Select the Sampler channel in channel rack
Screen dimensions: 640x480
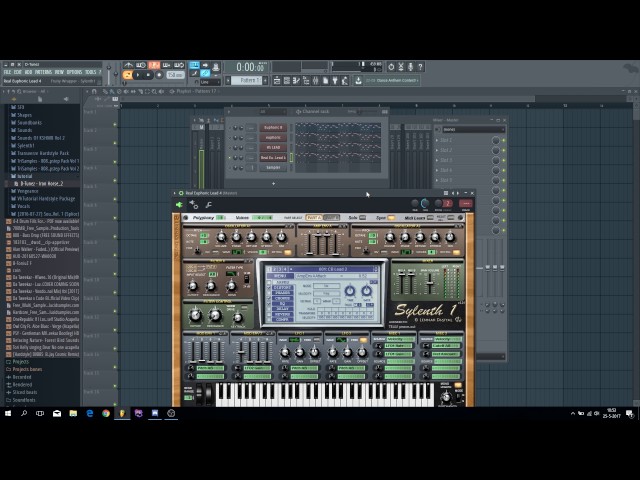click(273, 167)
